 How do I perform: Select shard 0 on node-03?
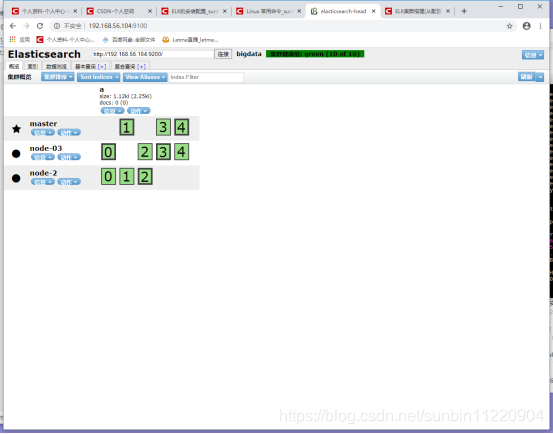point(108,152)
